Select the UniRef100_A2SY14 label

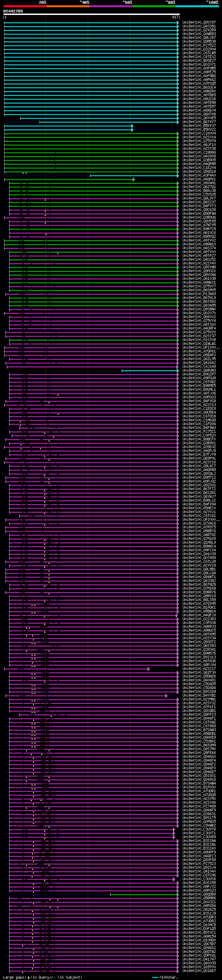(199, 137)
